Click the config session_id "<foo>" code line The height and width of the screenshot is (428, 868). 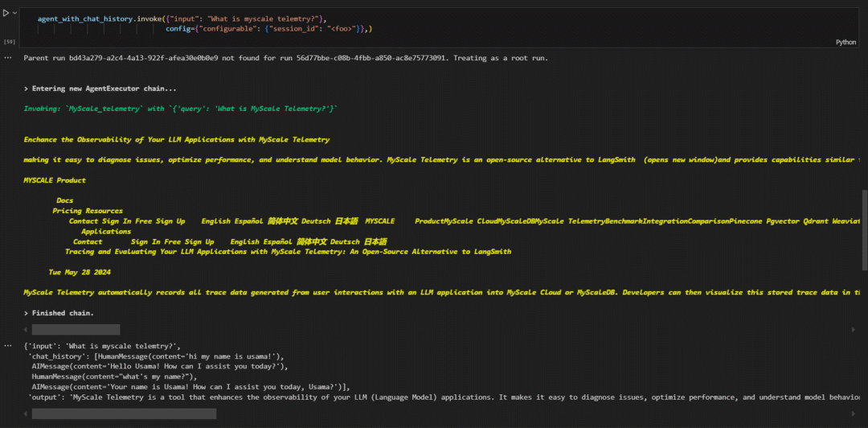tap(269, 28)
